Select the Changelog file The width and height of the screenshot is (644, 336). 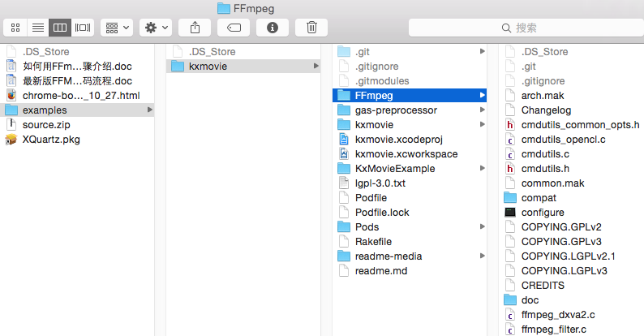click(x=573, y=110)
